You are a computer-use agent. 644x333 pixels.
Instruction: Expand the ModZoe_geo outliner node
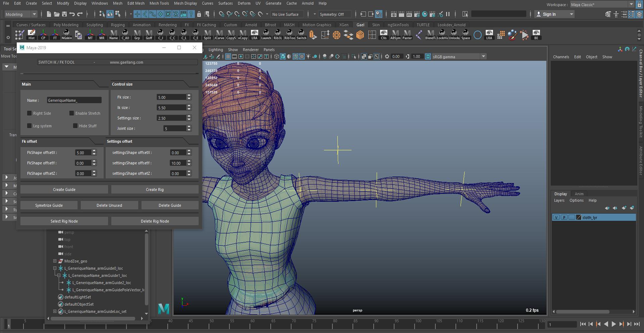pos(55,261)
